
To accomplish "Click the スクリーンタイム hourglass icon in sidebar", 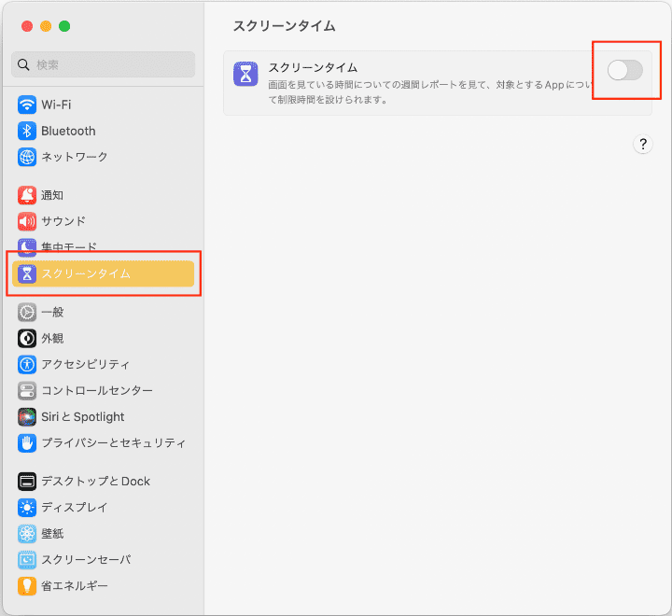I will (x=27, y=273).
